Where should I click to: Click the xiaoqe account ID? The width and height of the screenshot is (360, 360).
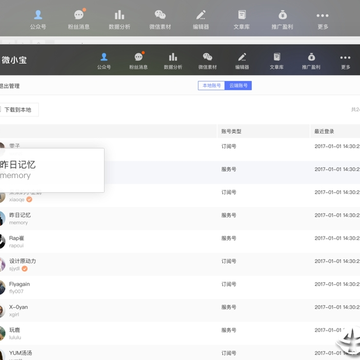(x=17, y=199)
